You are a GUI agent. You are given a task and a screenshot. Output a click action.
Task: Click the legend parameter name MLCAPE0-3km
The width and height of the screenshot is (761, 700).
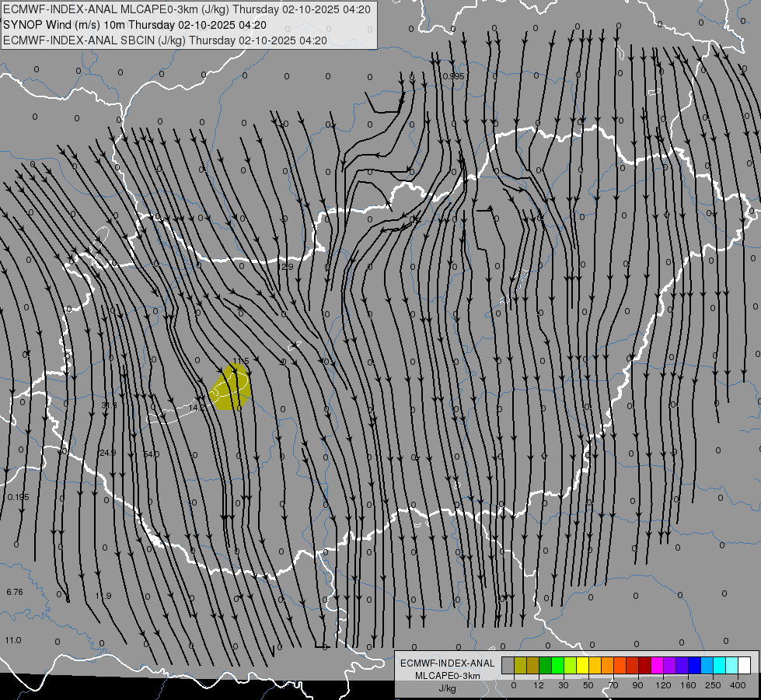pyautogui.click(x=448, y=676)
